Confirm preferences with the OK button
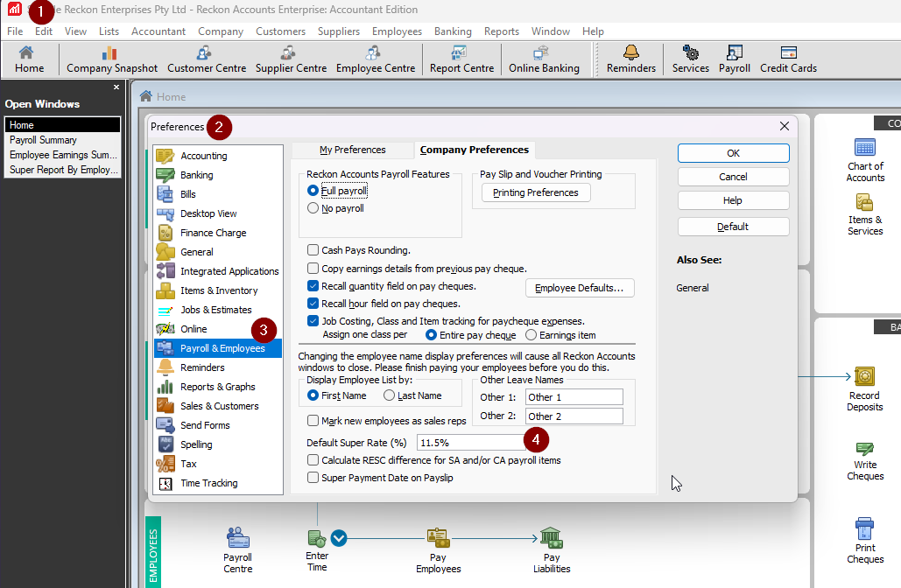Screen dimensions: 901x588 (733, 153)
